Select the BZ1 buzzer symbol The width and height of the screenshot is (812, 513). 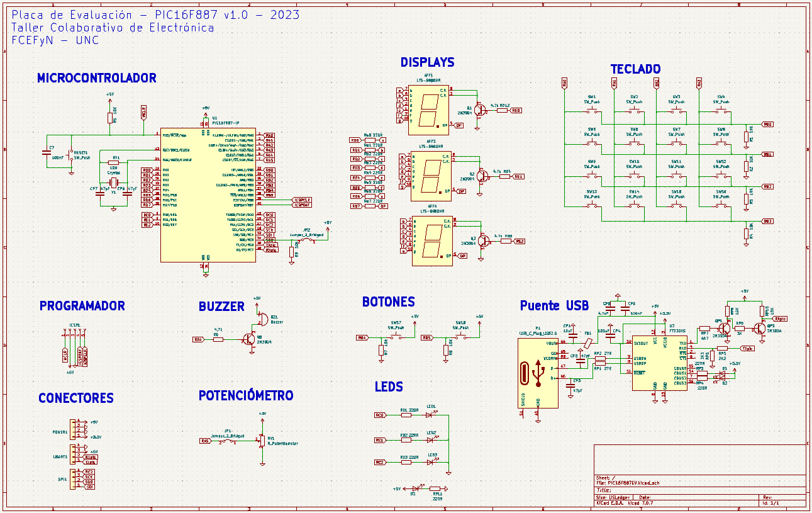click(x=263, y=320)
